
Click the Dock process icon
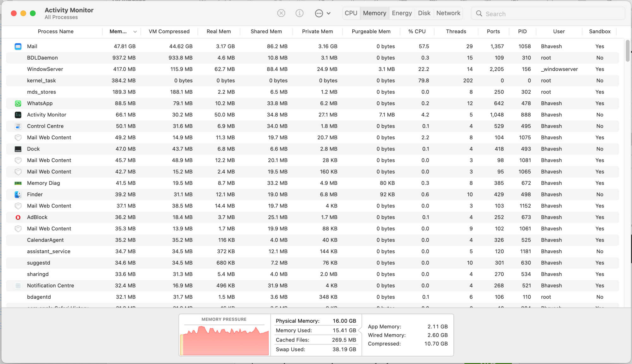[x=18, y=149]
